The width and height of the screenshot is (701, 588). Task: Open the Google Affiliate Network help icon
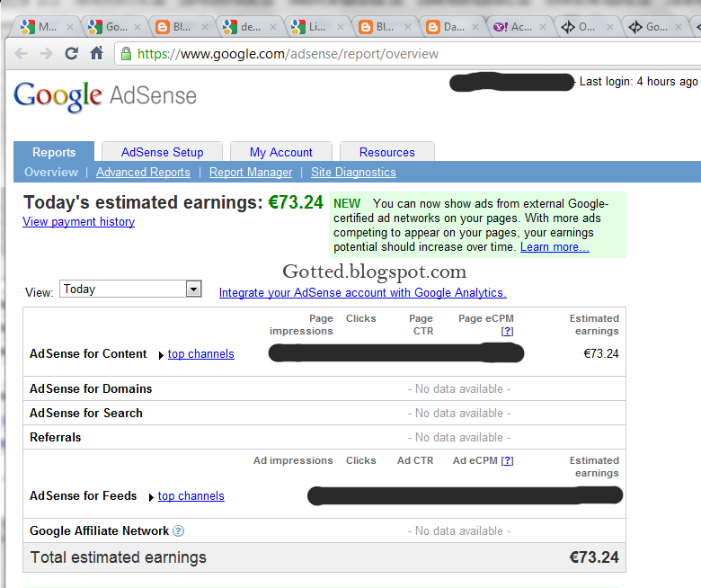pos(178,530)
